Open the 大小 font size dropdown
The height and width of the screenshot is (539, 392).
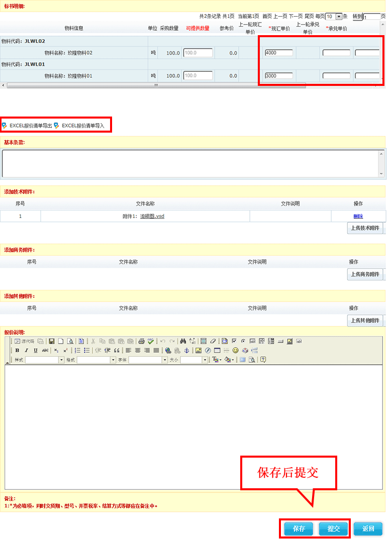tap(205, 360)
